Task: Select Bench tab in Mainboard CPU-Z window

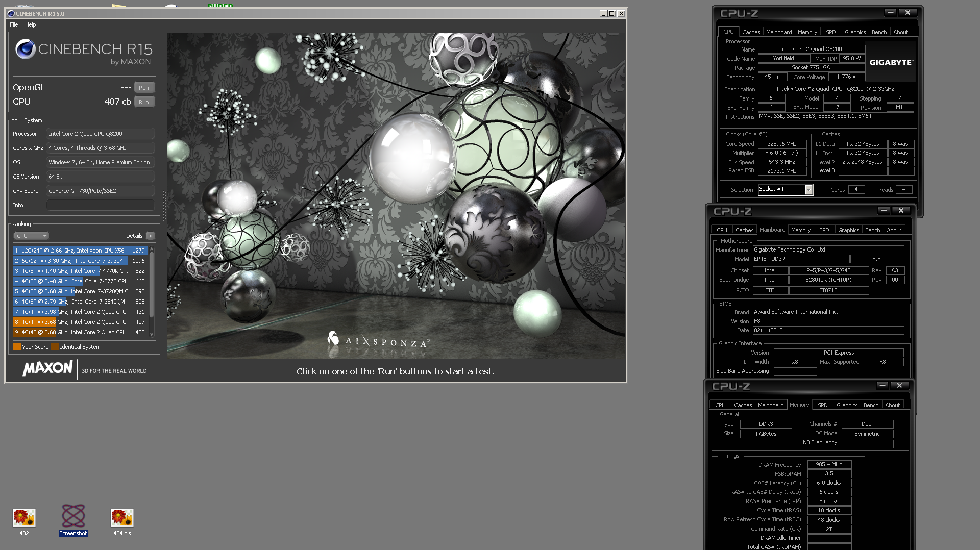Action: tap(872, 230)
